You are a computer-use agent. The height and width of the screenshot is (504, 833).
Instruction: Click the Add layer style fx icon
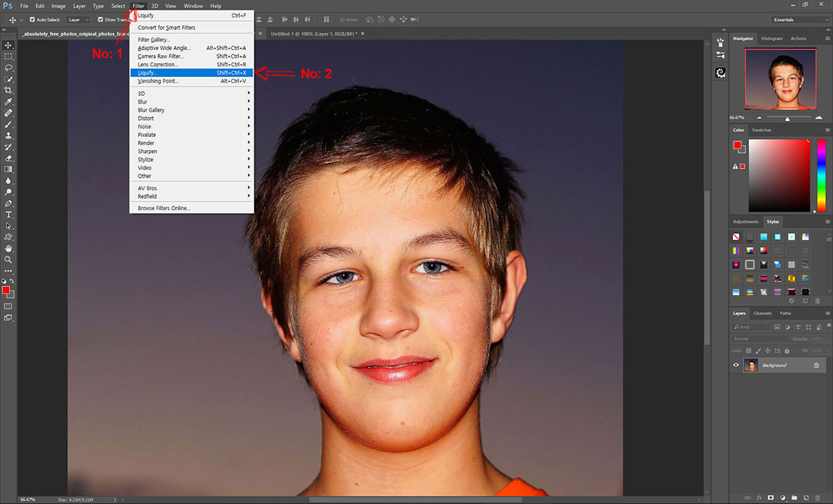[x=759, y=497]
